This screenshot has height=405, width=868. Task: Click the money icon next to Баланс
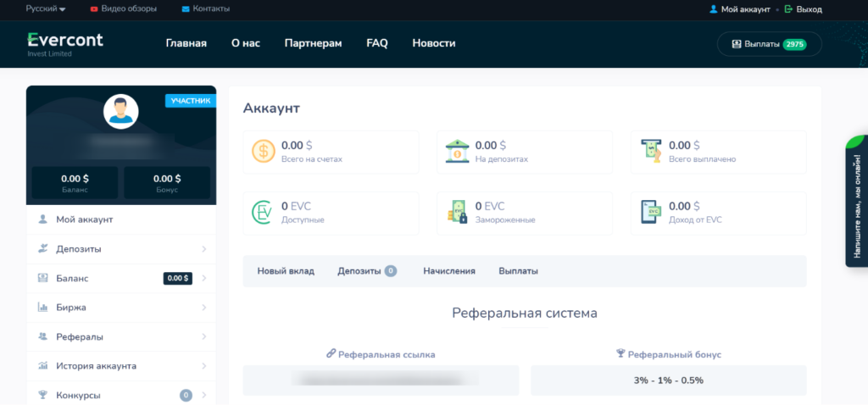pos(42,278)
